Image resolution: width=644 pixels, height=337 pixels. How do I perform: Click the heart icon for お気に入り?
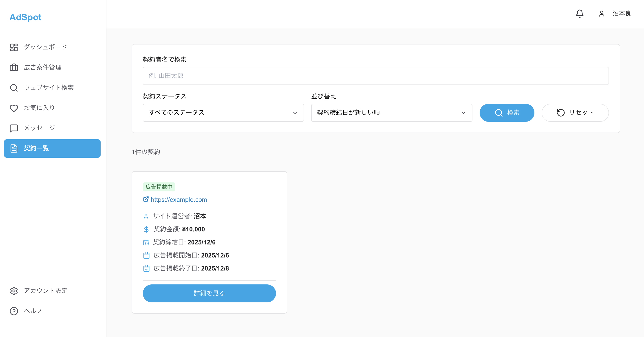point(14,108)
